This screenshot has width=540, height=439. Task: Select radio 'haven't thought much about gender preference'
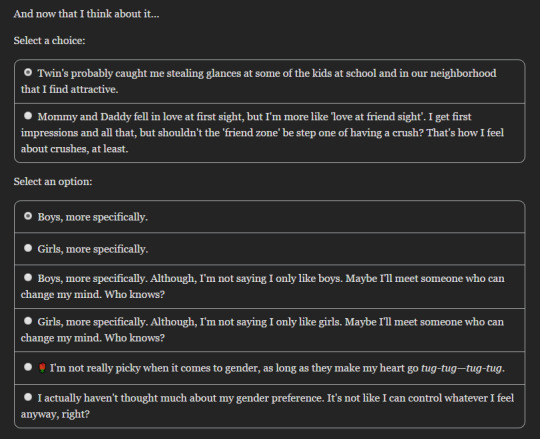28,397
